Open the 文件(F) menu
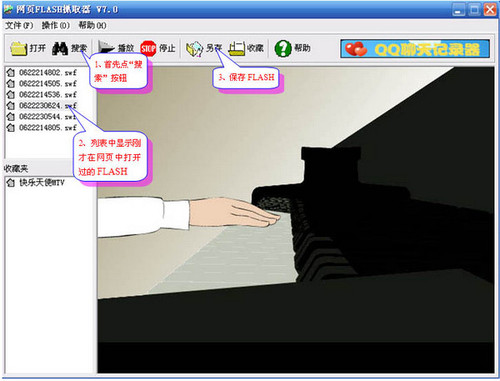The height and width of the screenshot is (381, 500). pos(19,25)
